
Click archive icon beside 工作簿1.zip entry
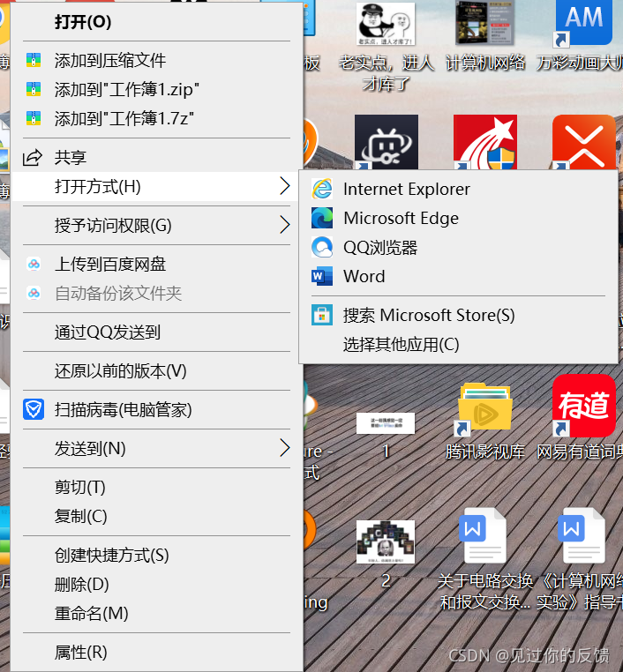pos(34,89)
